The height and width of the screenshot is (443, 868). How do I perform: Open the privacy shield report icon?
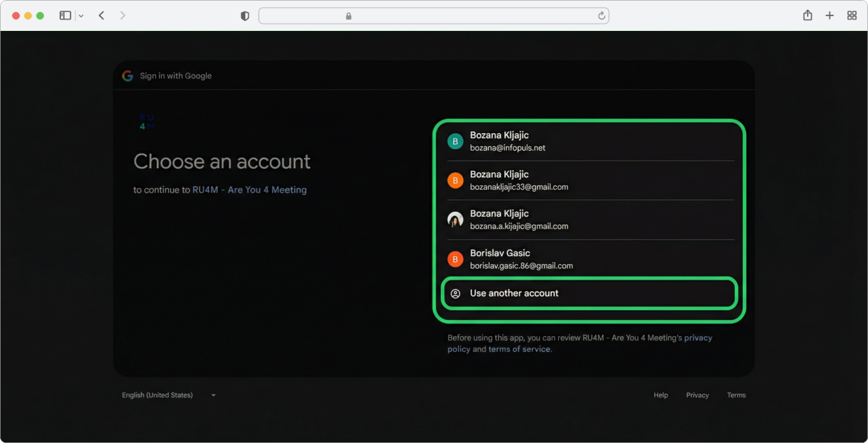(245, 16)
